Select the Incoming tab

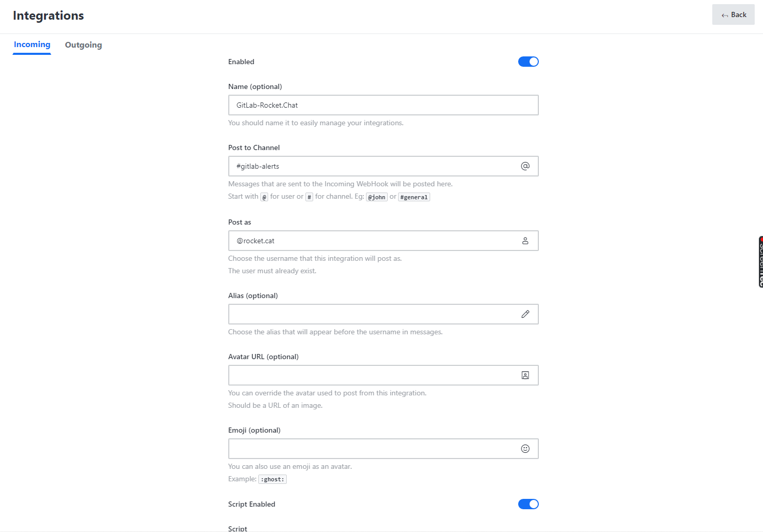point(32,45)
